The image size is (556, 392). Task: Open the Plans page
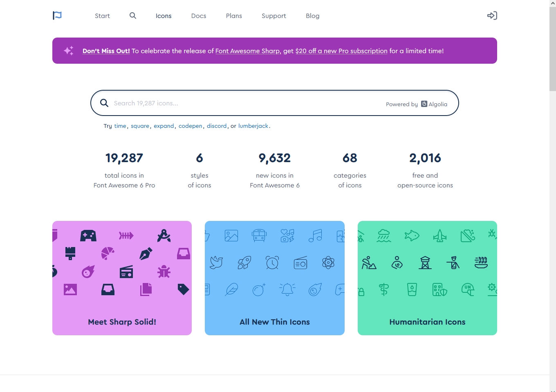[x=234, y=16]
